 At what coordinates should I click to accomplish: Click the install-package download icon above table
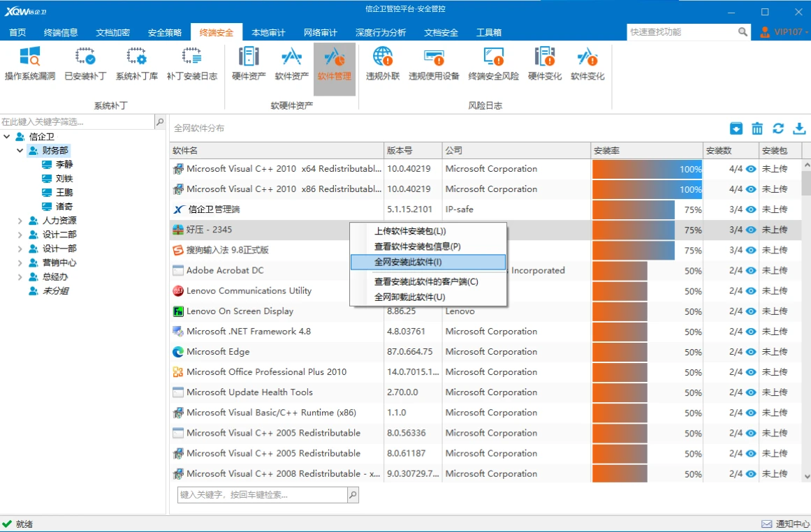736,128
